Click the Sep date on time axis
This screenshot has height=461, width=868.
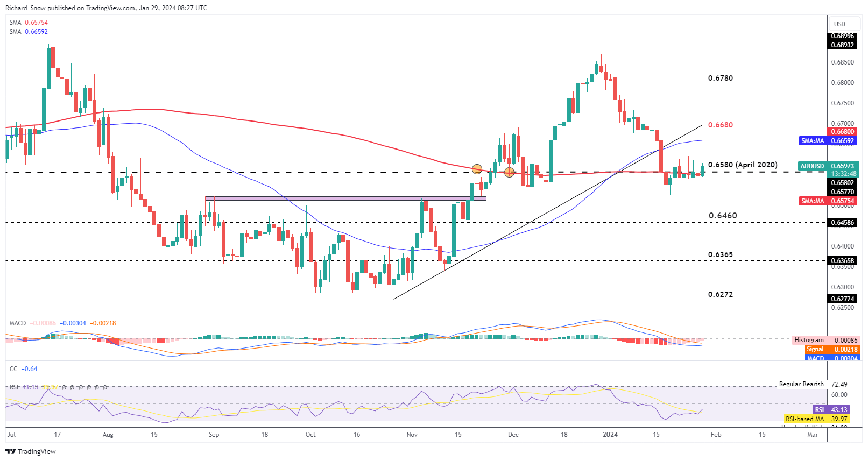(214, 435)
